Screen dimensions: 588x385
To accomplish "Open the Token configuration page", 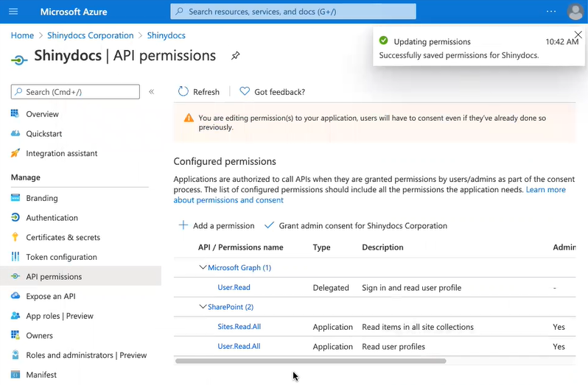I will point(61,257).
